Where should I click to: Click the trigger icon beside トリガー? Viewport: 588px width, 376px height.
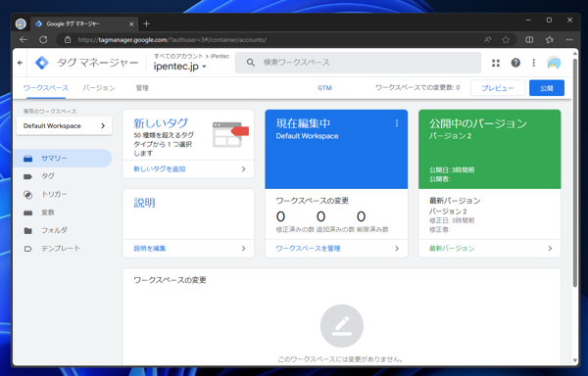click(x=28, y=195)
